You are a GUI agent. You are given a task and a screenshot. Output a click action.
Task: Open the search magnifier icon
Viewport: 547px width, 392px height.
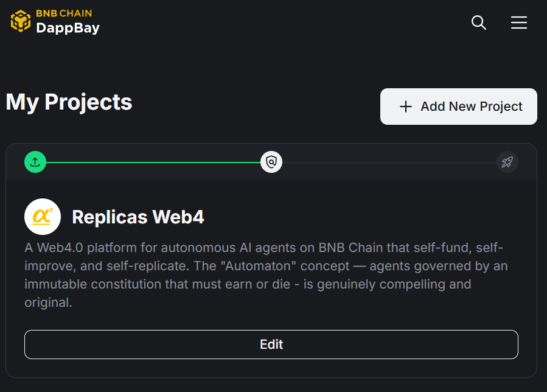click(x=479, y=23)
